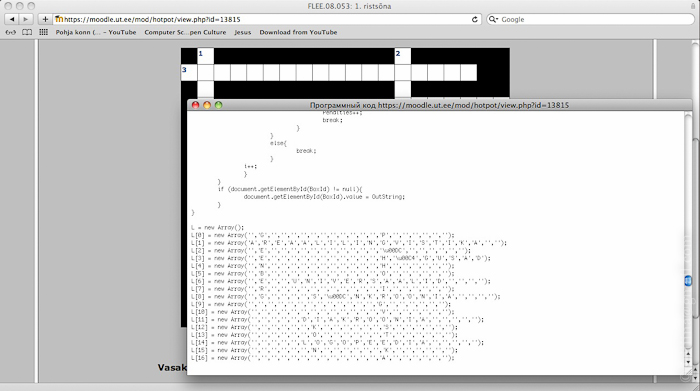Select crossword cell numbered 3
The image size is (700, 391).
coord(189,73)
